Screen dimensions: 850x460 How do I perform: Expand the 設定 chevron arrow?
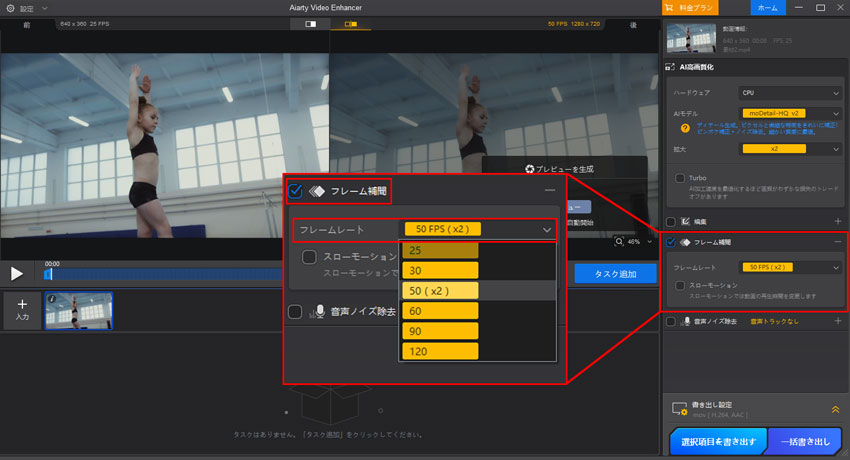coord(44,8)
